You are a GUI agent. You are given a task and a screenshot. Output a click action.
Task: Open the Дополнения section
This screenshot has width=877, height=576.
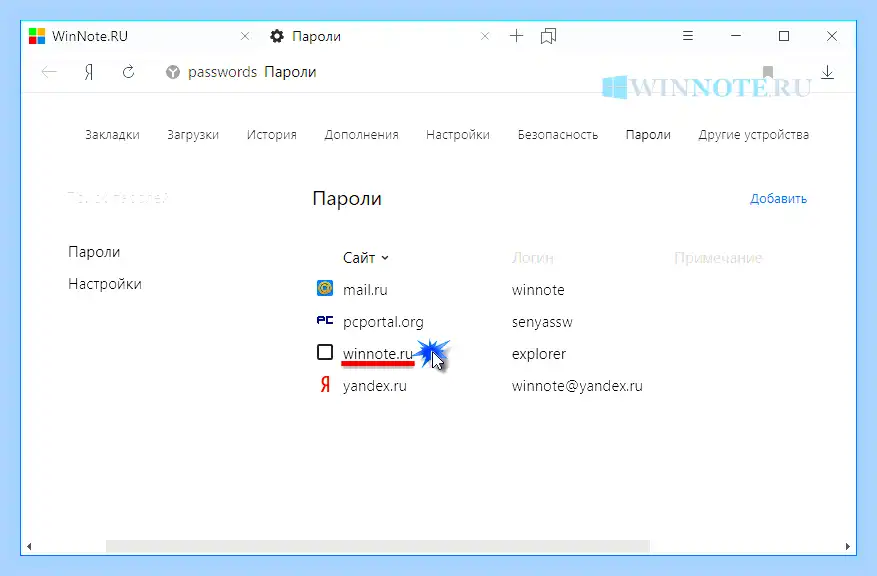pyautogui.click(x=361, y=135)
